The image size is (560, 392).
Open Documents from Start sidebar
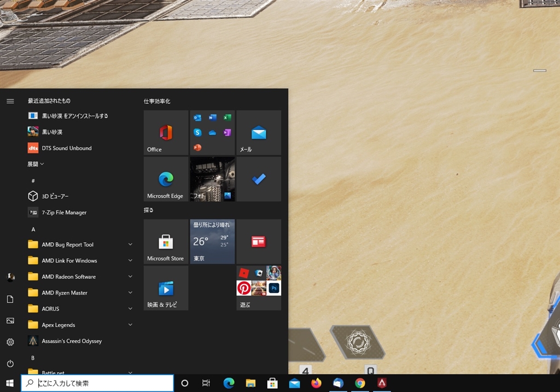pyautogui.click(x=10, y=299)
